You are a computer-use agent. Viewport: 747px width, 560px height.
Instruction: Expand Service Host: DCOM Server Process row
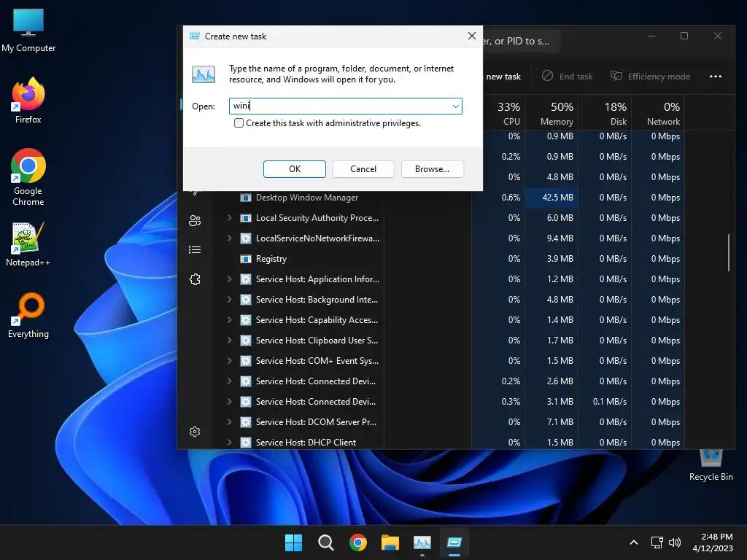(229, 422)
